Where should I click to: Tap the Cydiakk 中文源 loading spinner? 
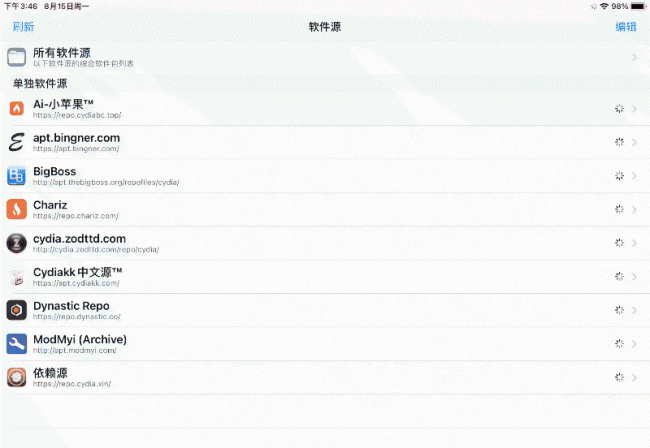[619, 276]
